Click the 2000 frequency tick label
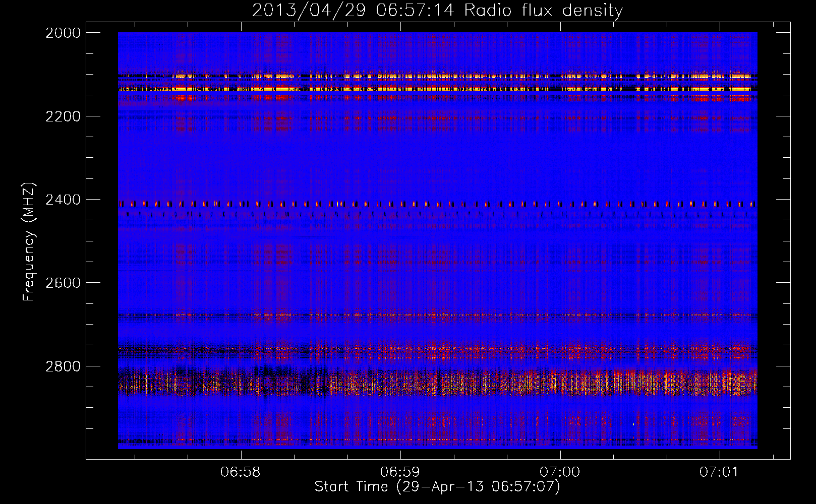The width and height of the screenshot is (816, 504). (x=63, y=33)
